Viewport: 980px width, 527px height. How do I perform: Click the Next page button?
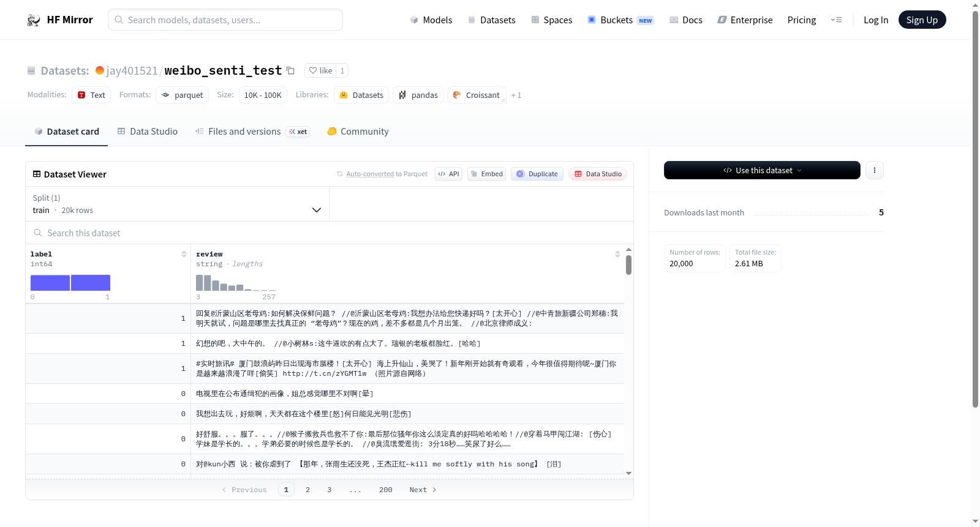pos(423,490)
